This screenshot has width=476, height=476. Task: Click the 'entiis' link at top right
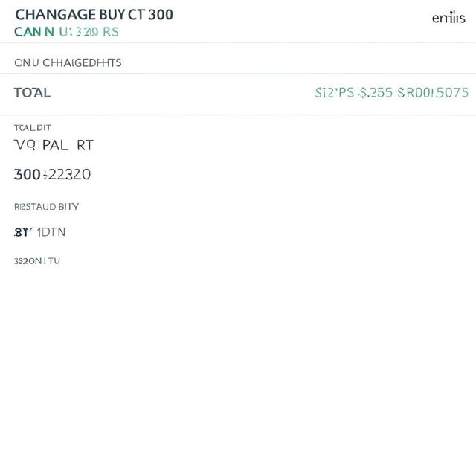point(448,18)
